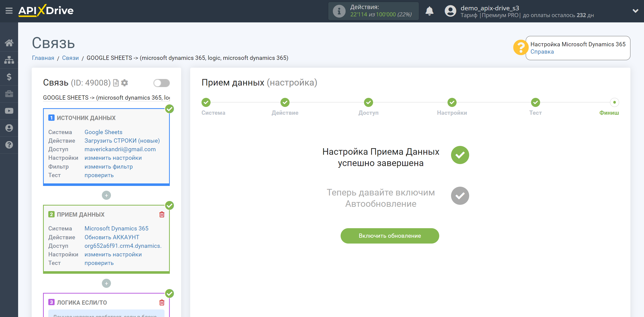This screenshot has height=317, width=644.
Task: Click the actions usage counter panel
Action: (373, 11)
